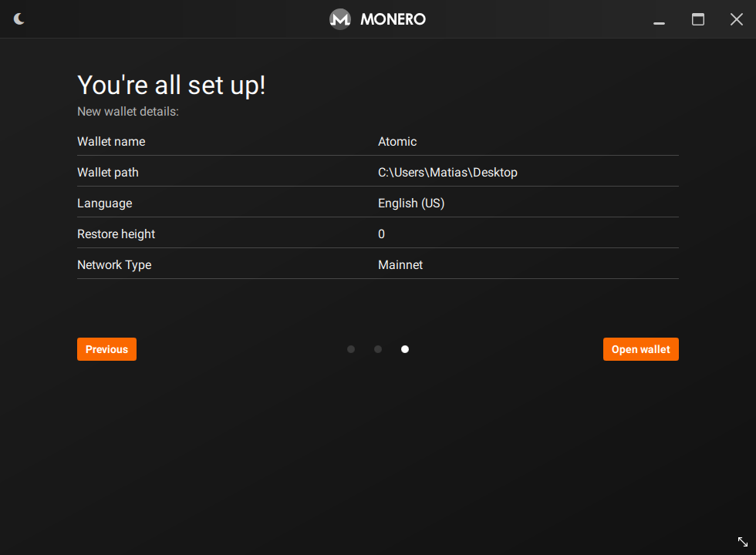
Task: Click the Mainnet network type value
Action: pos(400,265)
